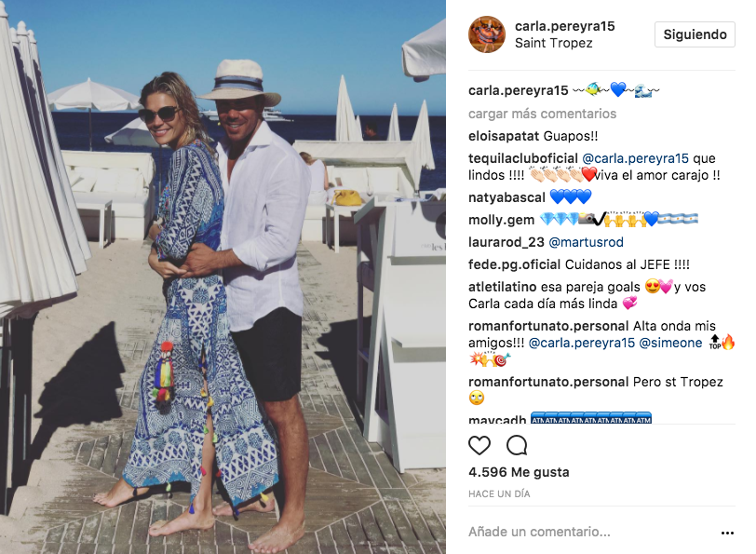Open carla.pereyra15 username in header
This screenshot has height=554, width=756.
pyautogui.click(x=564, y=26)
